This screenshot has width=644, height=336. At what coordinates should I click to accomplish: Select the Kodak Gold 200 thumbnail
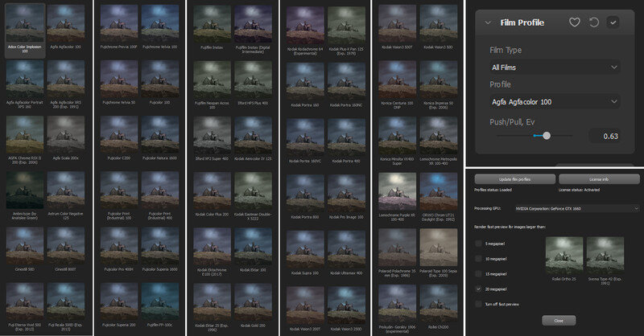pyautogui.click(x=253, y=303)
